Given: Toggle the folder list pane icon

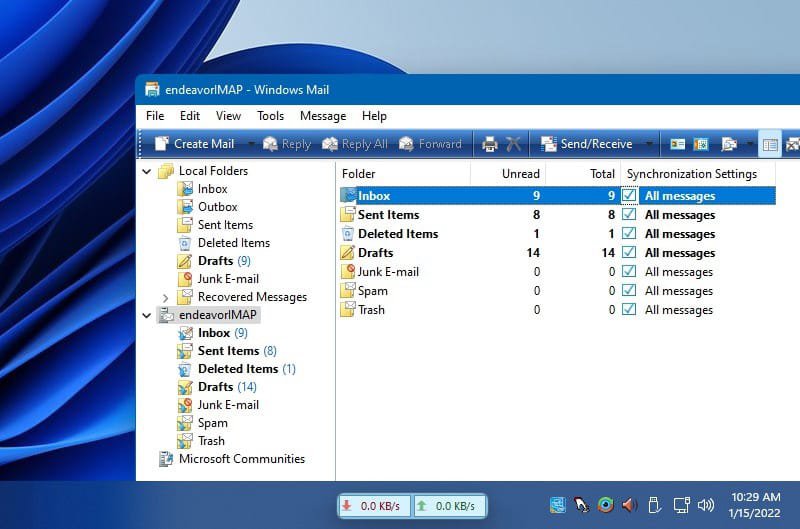Looking at the screenshot, I should pyautogui.click(x=769, y=145).
